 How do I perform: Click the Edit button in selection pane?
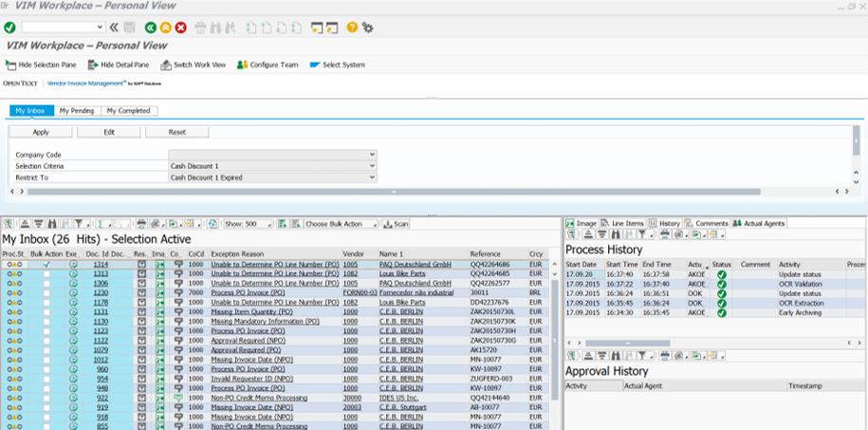108,132
